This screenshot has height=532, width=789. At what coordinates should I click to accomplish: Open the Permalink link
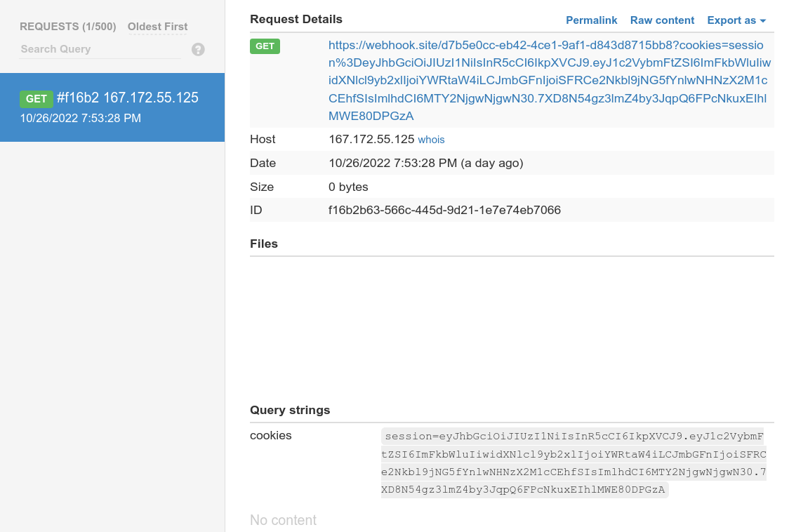point(591,20)
